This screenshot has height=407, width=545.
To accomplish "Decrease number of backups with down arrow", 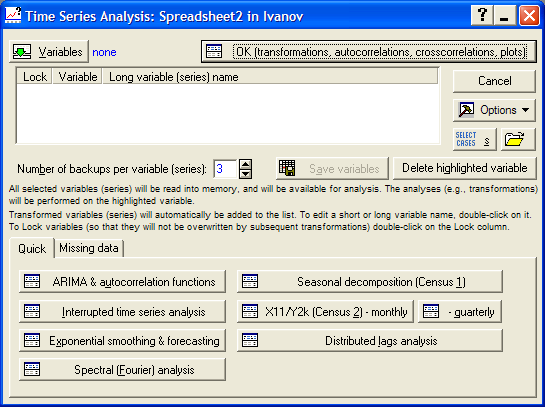I will pyautogui.click(x=246, y=174).
